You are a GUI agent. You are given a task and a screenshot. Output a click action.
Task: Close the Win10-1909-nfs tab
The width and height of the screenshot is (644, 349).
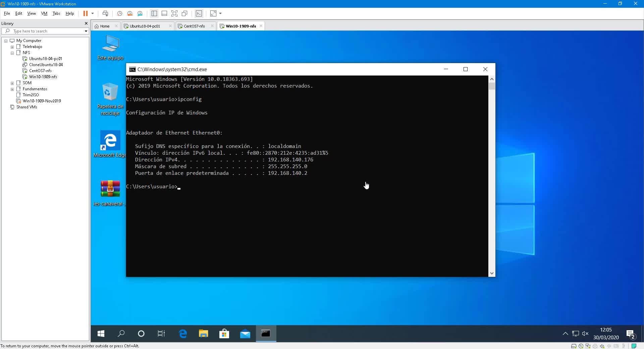pyautogui.click(x=261, y=26)
